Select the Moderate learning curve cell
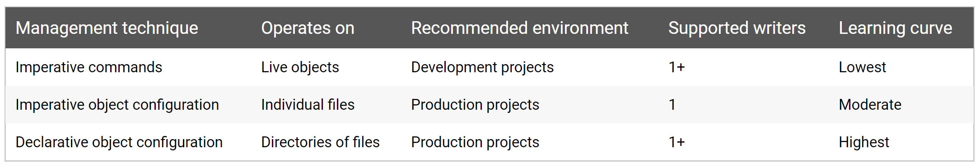The width and height of the screenshot is (980, 168). pos(870,105)
